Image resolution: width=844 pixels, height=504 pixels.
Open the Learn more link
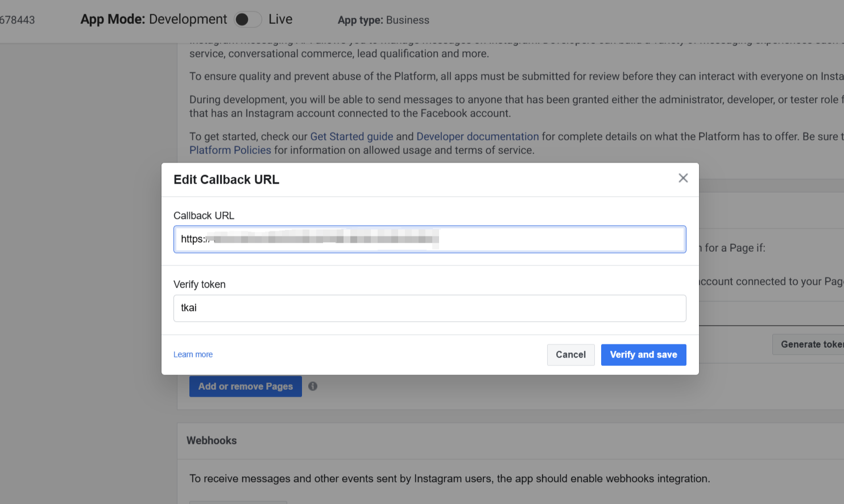pyautogui.click(x=193, y=355)
